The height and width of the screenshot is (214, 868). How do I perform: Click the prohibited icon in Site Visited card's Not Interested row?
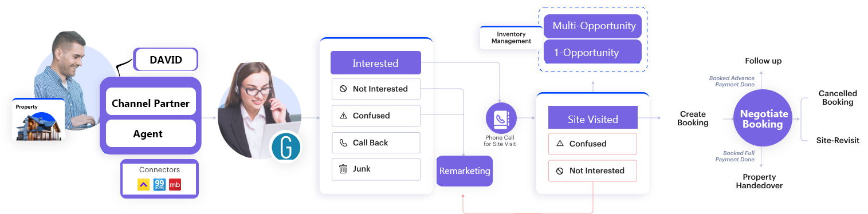[560, 171]
